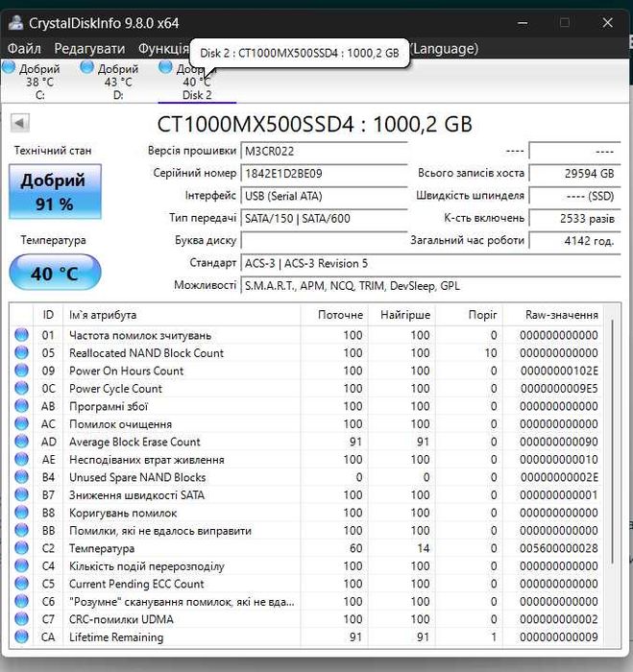Click the S.M.A.R.T. table vertical scrollbar
Image resolution: width=633 pixels, height=672 pixels.
612,442
